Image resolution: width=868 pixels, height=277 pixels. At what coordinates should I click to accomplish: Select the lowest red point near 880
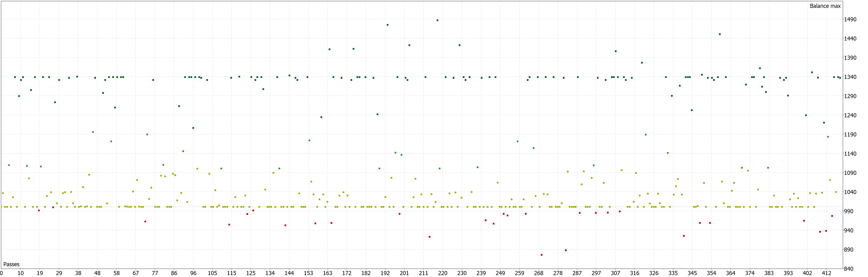pos(541,255)
